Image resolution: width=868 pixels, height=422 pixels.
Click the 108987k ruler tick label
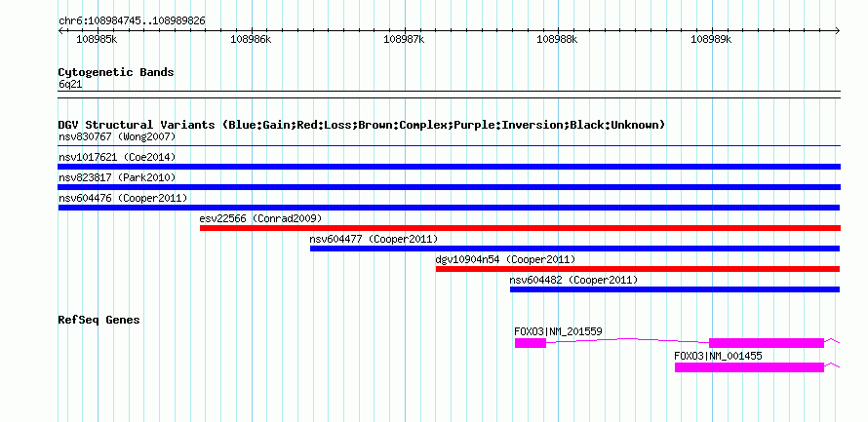point(404,39)
